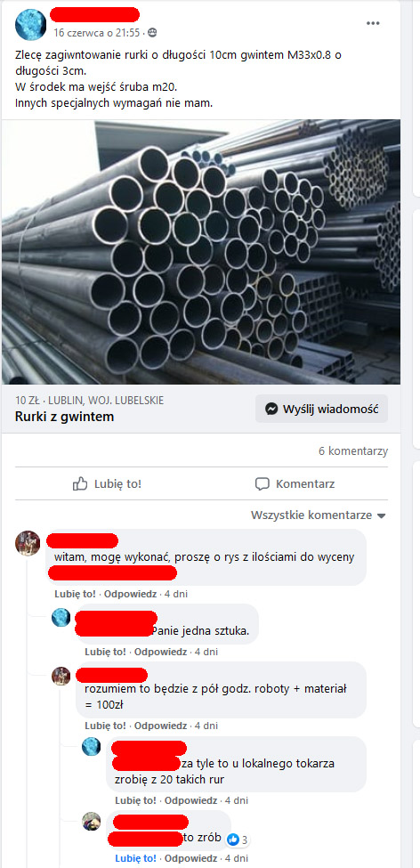Open the first commenter's avatar
The height and width of the screenshot is (868, 420).
(28, 543)
